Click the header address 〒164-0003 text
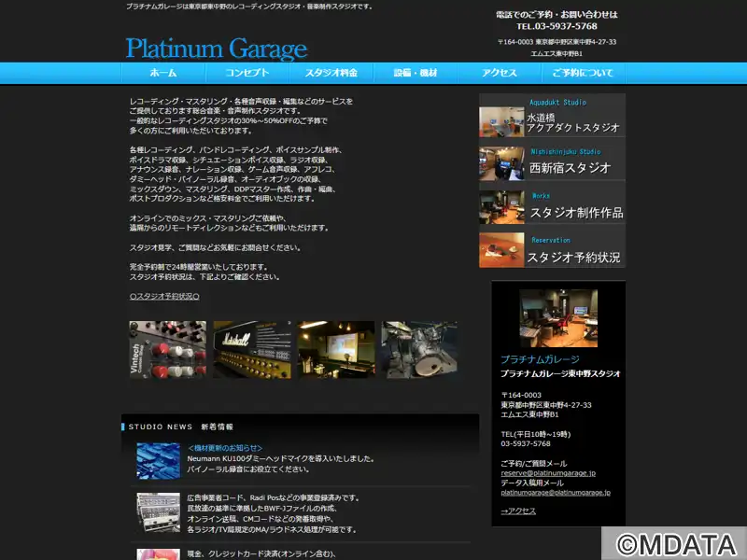 [x=557, y=42]
